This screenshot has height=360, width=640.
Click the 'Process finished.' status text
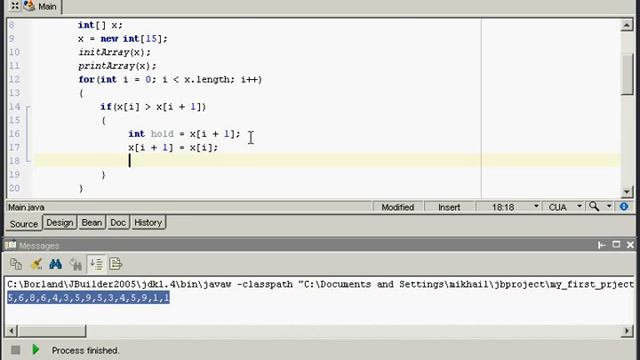[x=85, y=350]
